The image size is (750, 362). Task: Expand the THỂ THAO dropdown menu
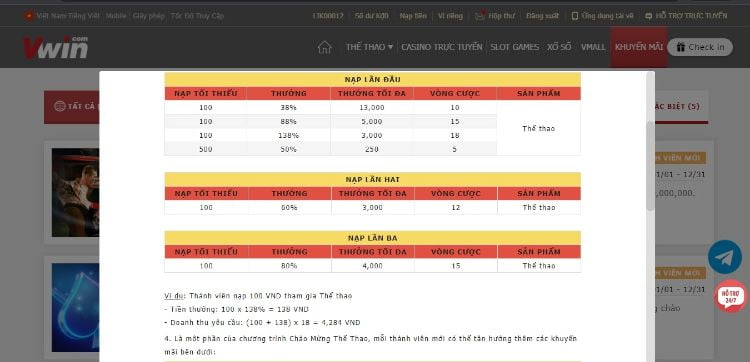pos(369,47)
